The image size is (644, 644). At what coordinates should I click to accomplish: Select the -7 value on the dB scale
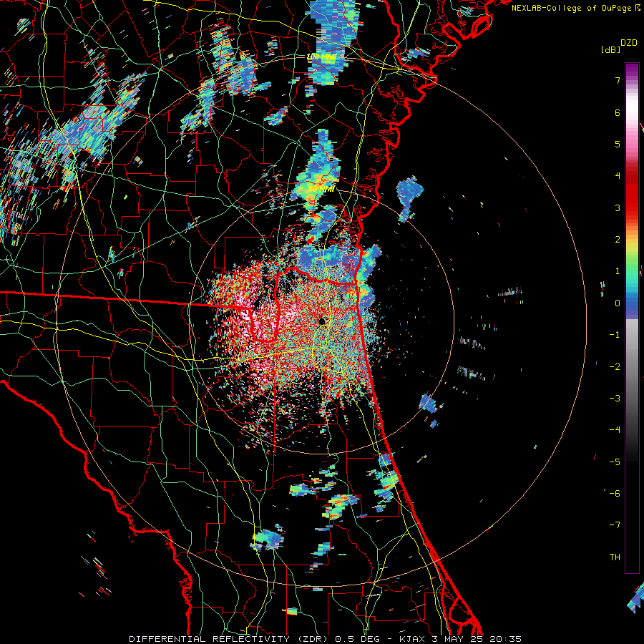pyautogui.click(x=615, y=525)
